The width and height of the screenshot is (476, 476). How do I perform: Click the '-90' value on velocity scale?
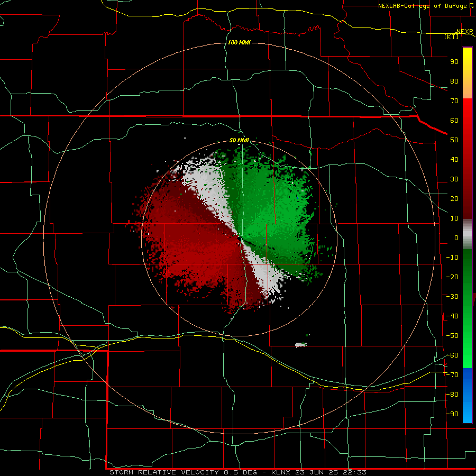point(452,414)
